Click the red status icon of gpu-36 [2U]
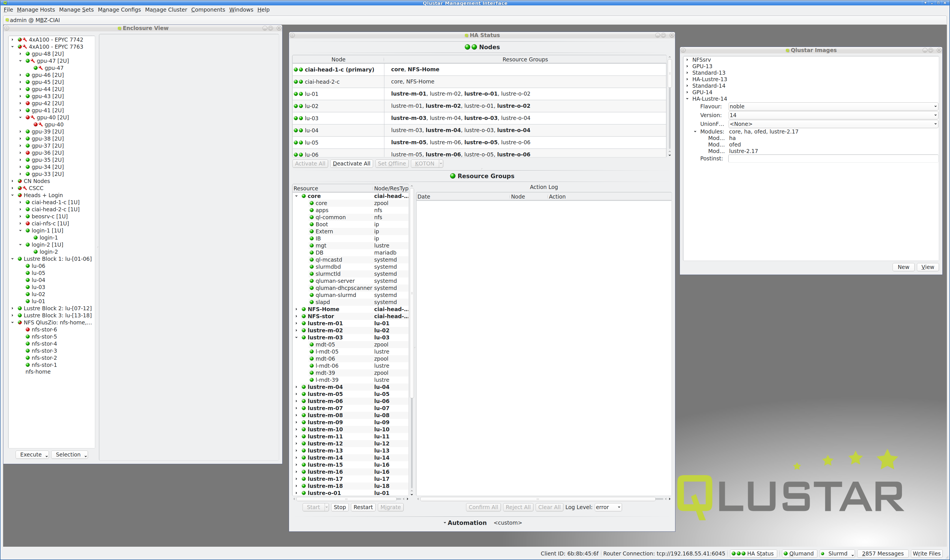This screenshot has height=560, width=950. (x=27, y=153)
